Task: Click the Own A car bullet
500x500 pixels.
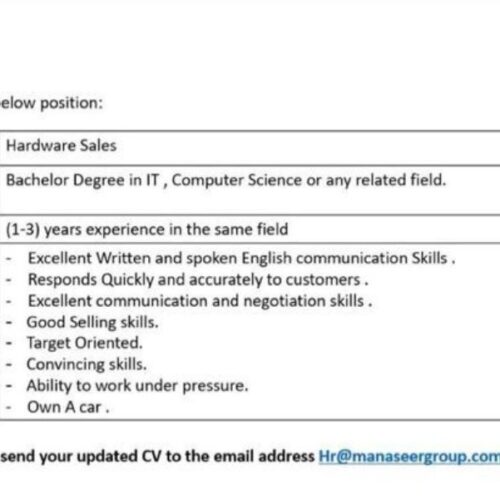Action: tap(68, 407)
